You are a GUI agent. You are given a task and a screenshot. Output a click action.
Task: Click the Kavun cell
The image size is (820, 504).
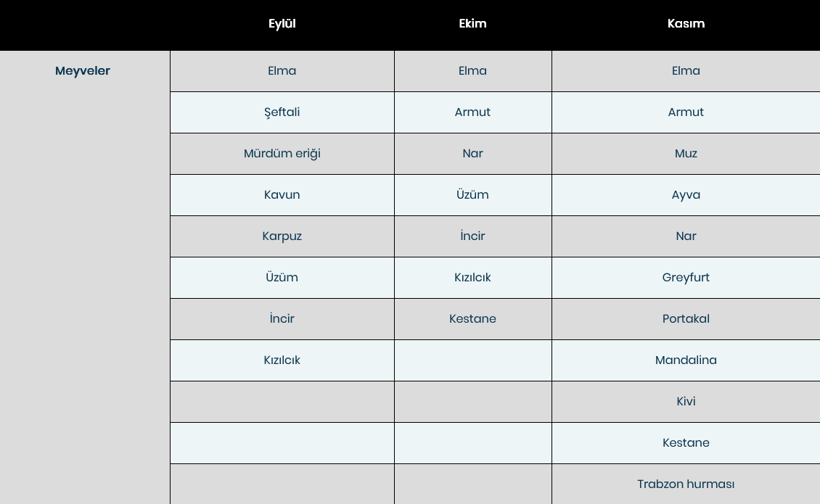pyautogui.click(x=282, y=195)
